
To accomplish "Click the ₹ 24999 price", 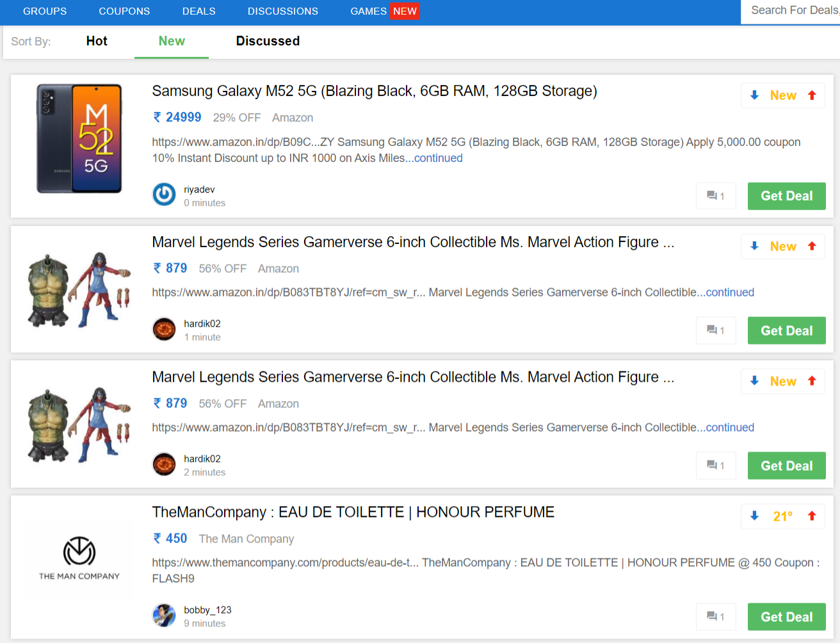I will pyautogui.click(x=177, y=117).
